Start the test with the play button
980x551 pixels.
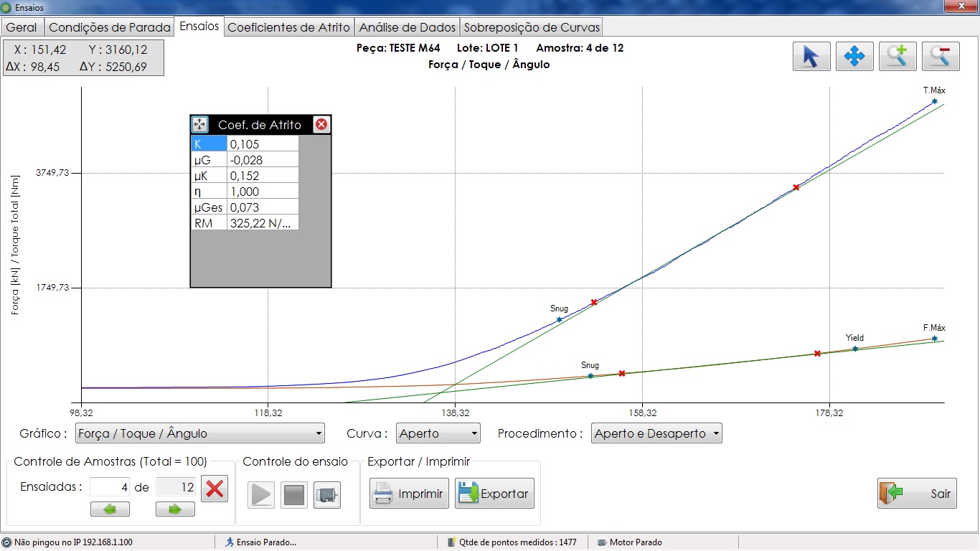[x=261, y=495]
